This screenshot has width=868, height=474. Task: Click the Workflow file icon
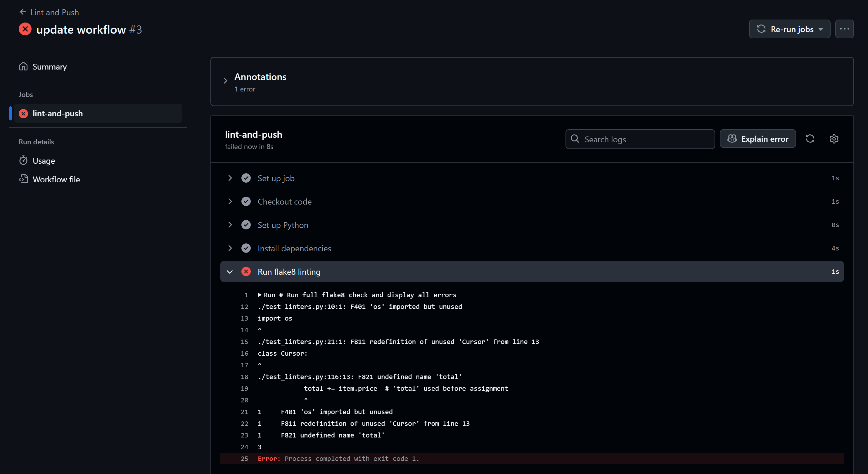(x=23, y=179)
